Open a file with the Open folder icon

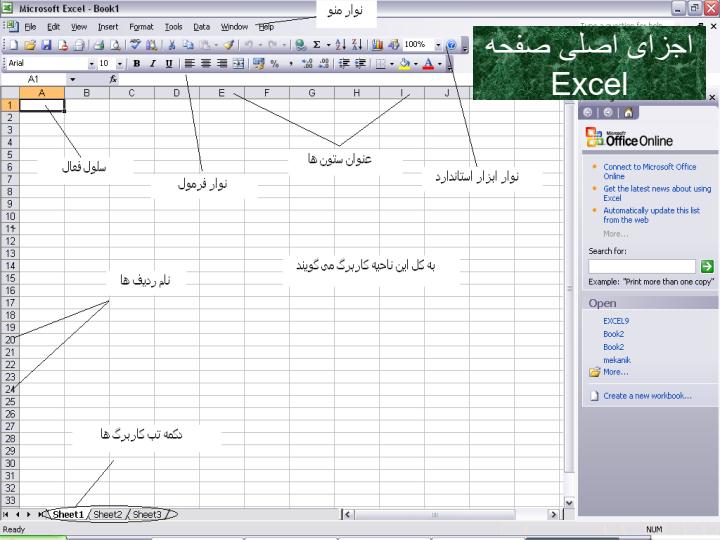(x=30, y=45)
